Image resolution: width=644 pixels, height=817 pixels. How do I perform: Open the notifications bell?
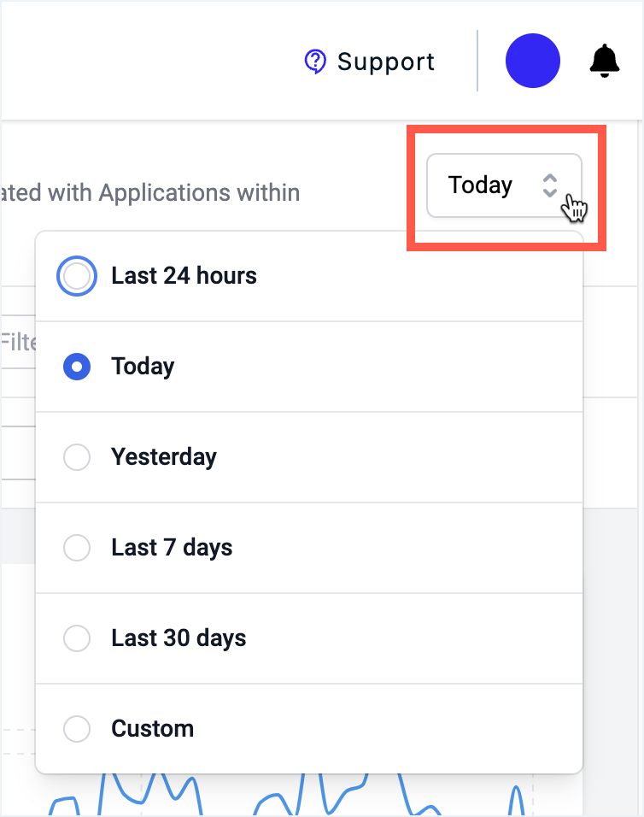click(604, 61)
